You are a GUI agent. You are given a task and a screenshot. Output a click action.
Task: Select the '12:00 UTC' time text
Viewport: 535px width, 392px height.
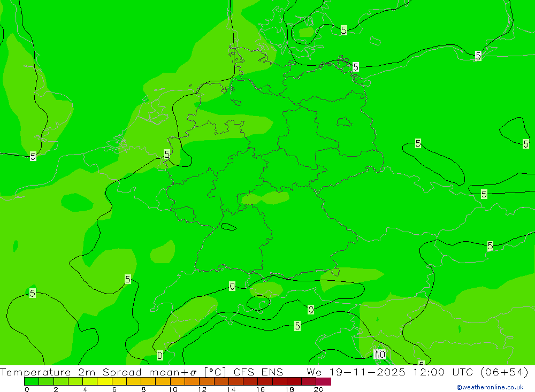(444, 372)
